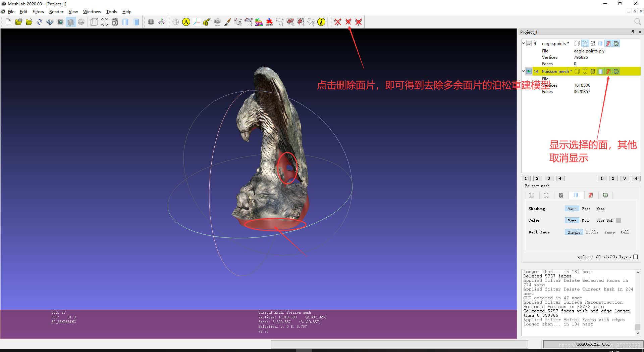Delete selected faces and vertices icon
644x352 pixels.
(x=359, y=22)
